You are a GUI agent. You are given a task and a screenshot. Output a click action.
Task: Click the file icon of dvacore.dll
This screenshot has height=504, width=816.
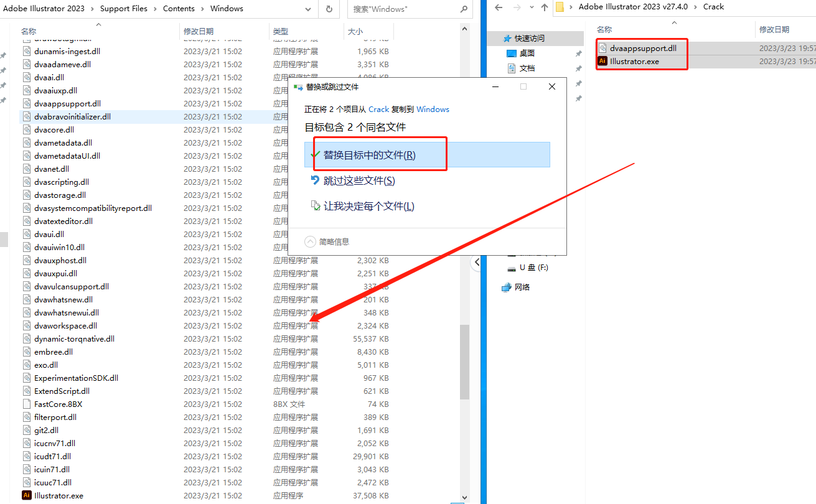tap(26, 129)
